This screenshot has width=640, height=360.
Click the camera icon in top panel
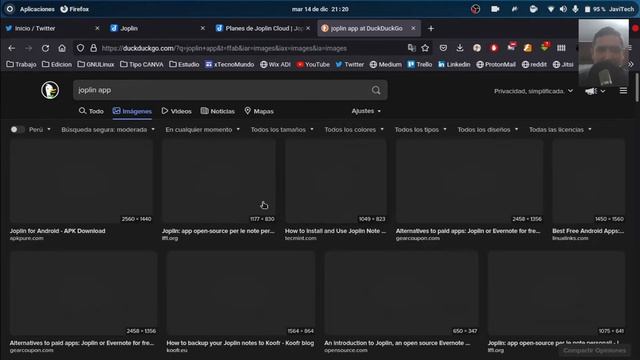[495, 9]
